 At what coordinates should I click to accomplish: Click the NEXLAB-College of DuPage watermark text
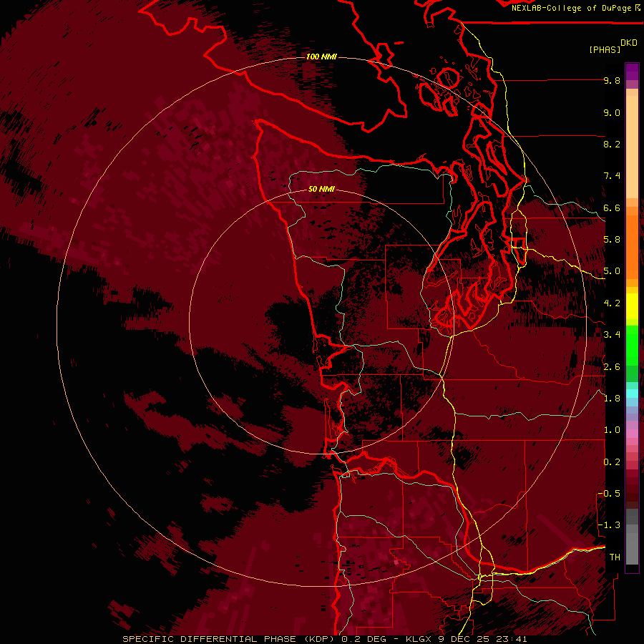tap(572, 8)
